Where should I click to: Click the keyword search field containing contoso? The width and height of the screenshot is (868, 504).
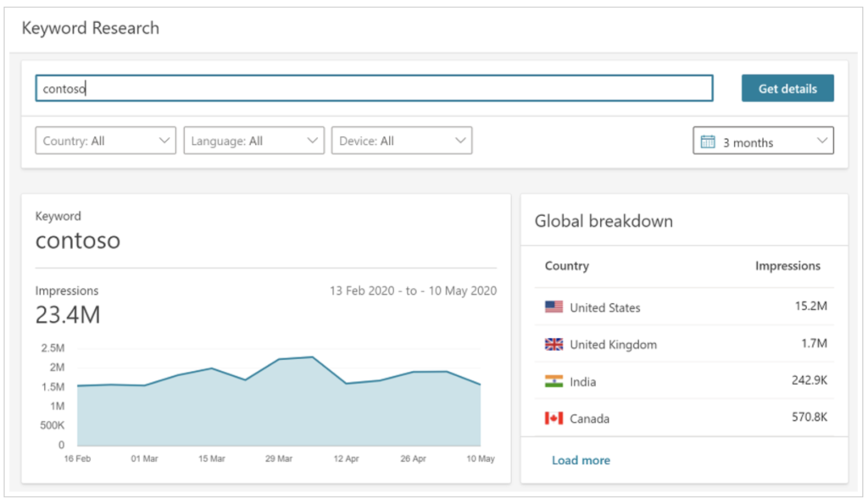click(374, 89)
